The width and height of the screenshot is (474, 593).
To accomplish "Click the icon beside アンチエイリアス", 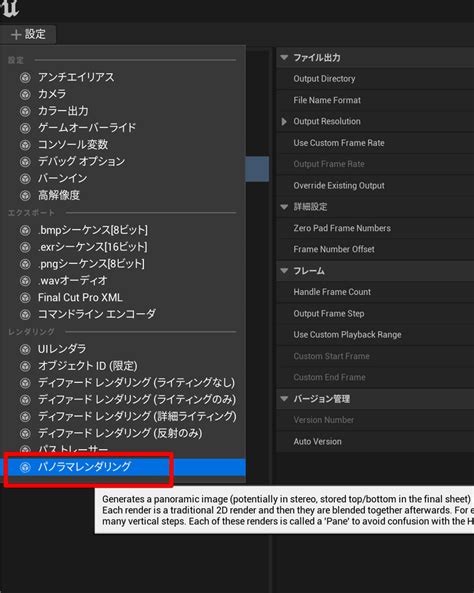I will (x=25, y=78).
